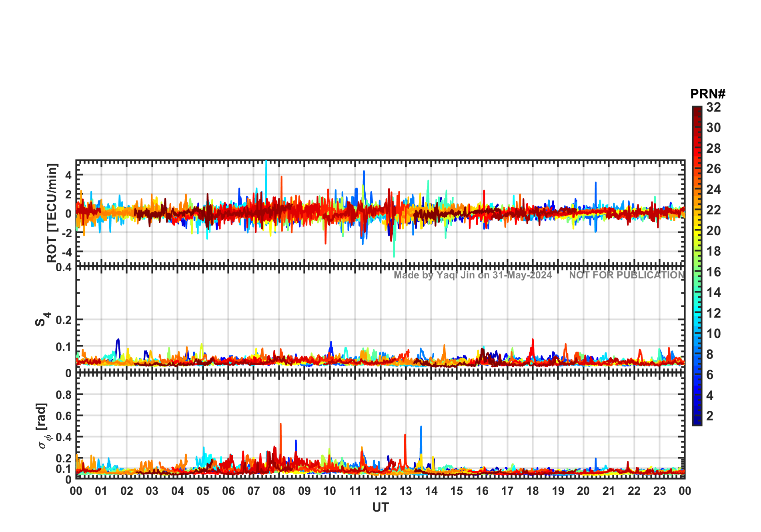Click PRN colorbar tick label 16
This screenshot has width=761, height=532.
[x=713, y=272]
